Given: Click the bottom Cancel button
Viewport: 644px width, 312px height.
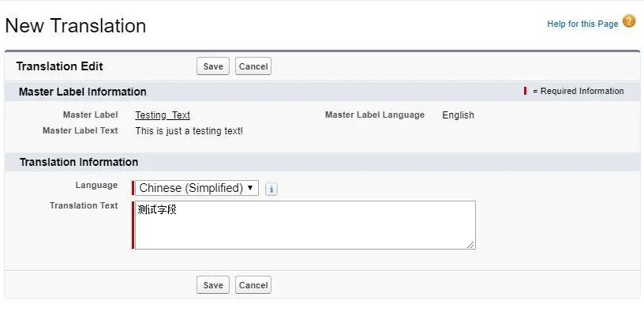Looking at the screenshot, I should 253,285.
